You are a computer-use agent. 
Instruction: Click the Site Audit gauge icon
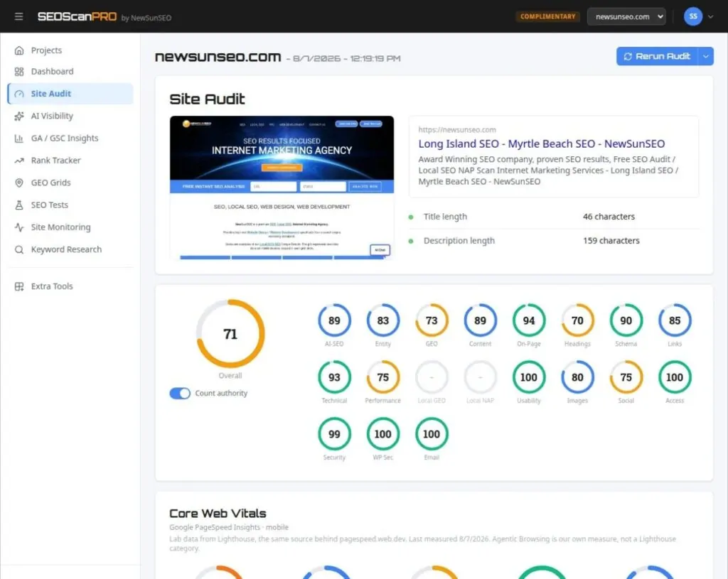pos(19,94)
